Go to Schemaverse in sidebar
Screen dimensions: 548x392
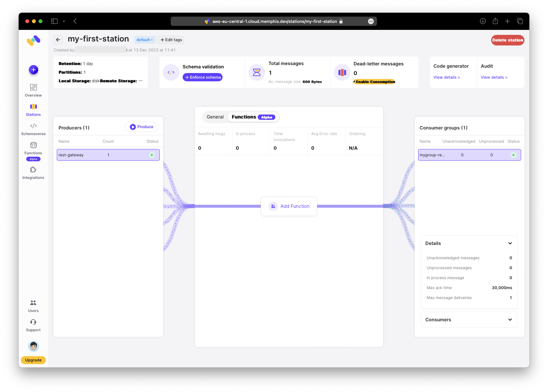[33, 129]
